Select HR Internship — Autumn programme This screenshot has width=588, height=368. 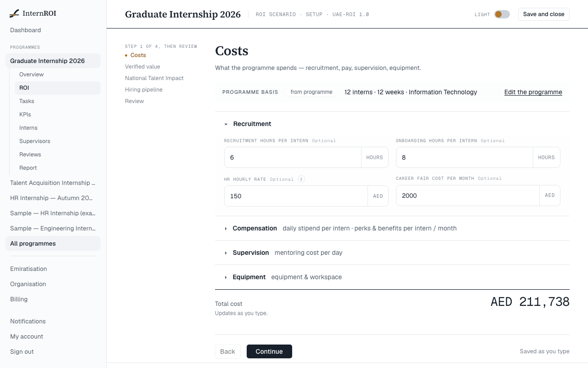(53, 198)
